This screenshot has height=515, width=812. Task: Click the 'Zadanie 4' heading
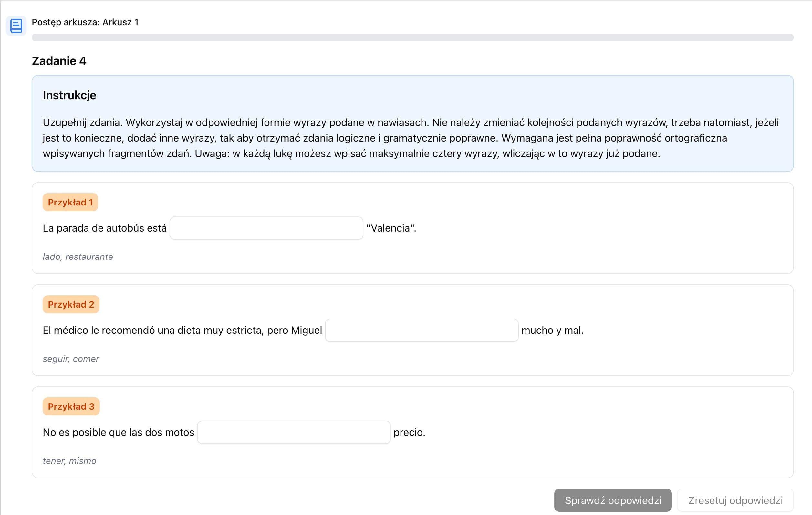(59, 61)
